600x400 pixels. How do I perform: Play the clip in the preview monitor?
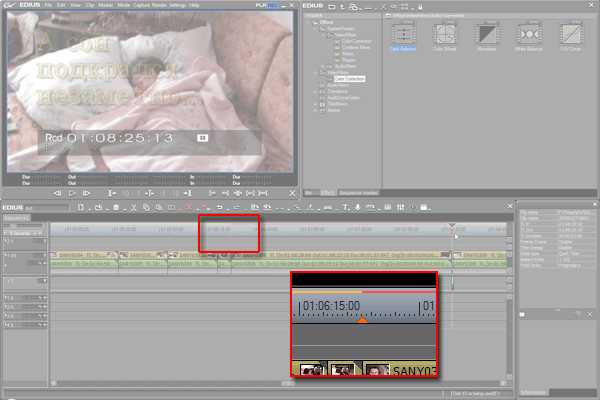[x=72, y=194]
